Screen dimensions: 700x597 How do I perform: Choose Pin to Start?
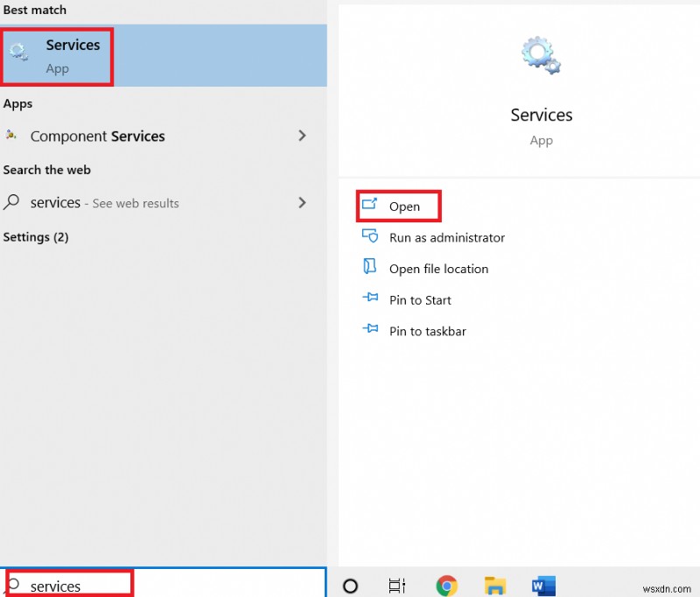tap(420, 300)
